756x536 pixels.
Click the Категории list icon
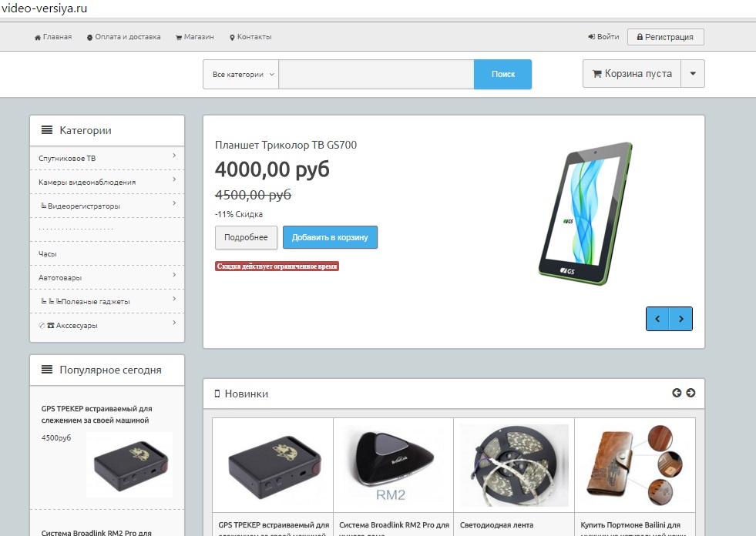click(x=47, y=130)
